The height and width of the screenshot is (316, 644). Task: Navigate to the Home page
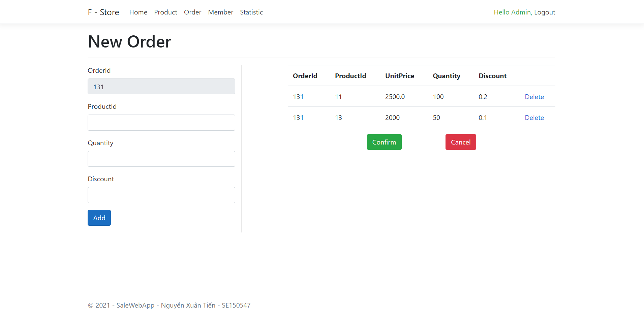click(138, 12)
